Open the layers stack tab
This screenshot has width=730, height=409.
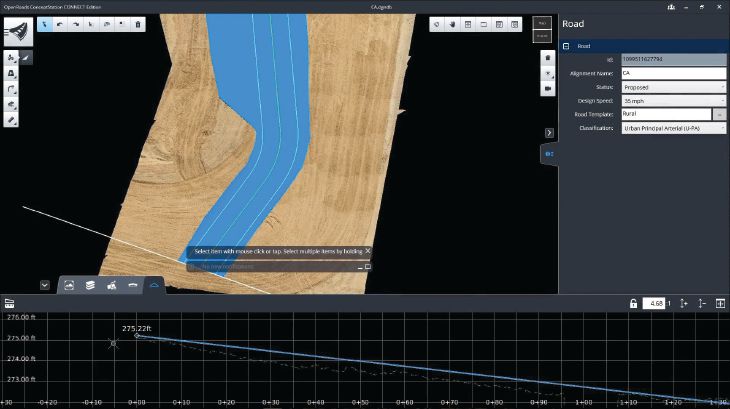[90, 285]
